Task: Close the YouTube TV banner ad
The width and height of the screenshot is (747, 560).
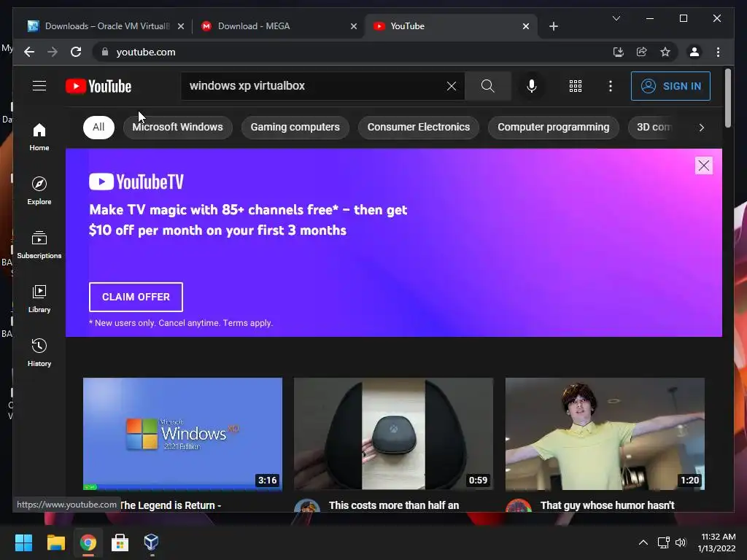Action: 704,166
